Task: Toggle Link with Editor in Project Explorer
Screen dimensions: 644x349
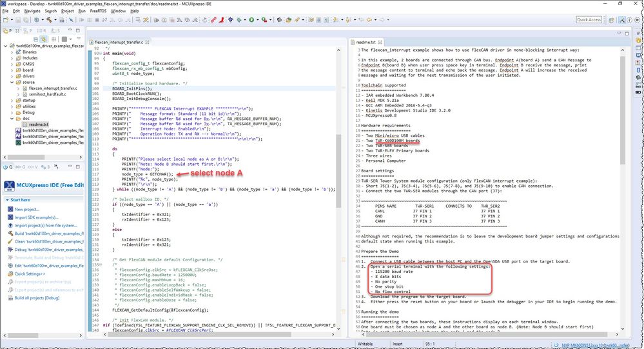Action: click(44, 39)
